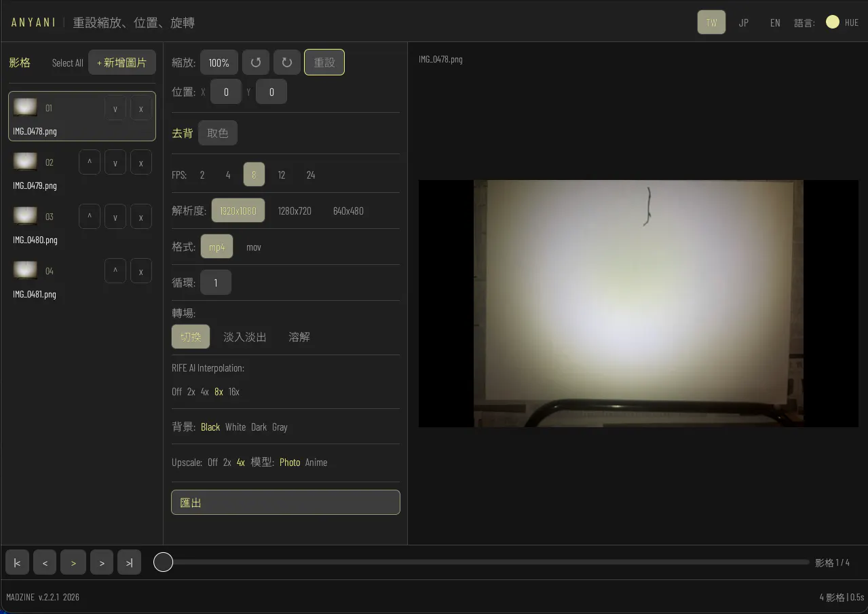This screenshot has width=868, height=614.
Task: Set RIFE interpolation to 2x
Action: [x=191, y=391]
